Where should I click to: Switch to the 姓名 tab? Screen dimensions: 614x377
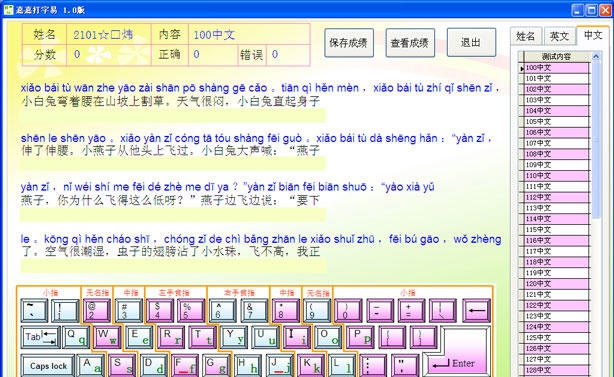pyautogui.click(x=526, y=36)
